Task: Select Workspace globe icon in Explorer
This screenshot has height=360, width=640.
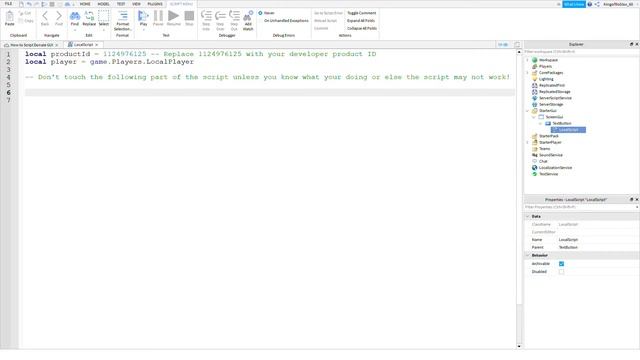Action: pos(535,60)
